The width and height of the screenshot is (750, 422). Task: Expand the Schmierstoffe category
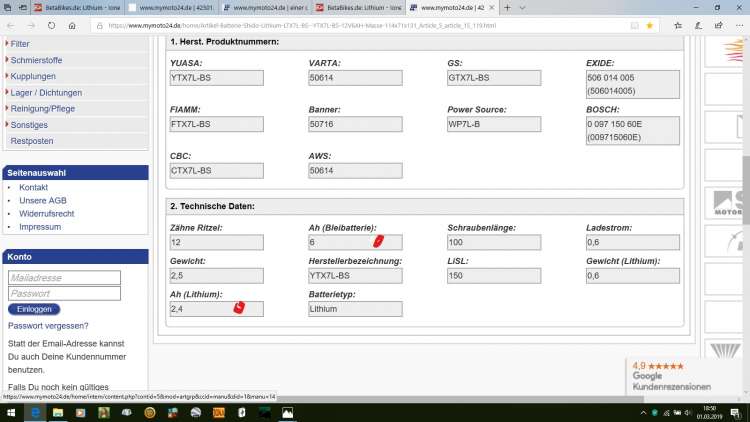click(36, 60)
